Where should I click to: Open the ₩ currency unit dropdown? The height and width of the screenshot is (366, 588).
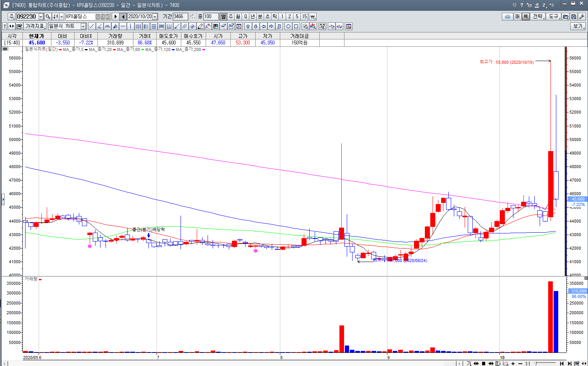click(313, 17)
